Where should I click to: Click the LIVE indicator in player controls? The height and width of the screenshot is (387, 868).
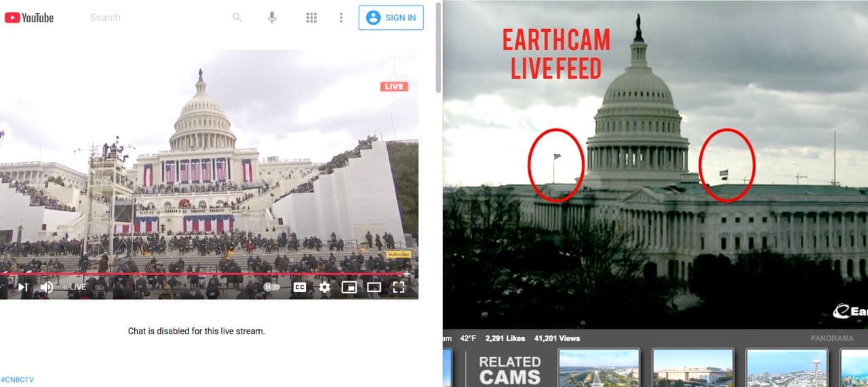click(78, 287)
